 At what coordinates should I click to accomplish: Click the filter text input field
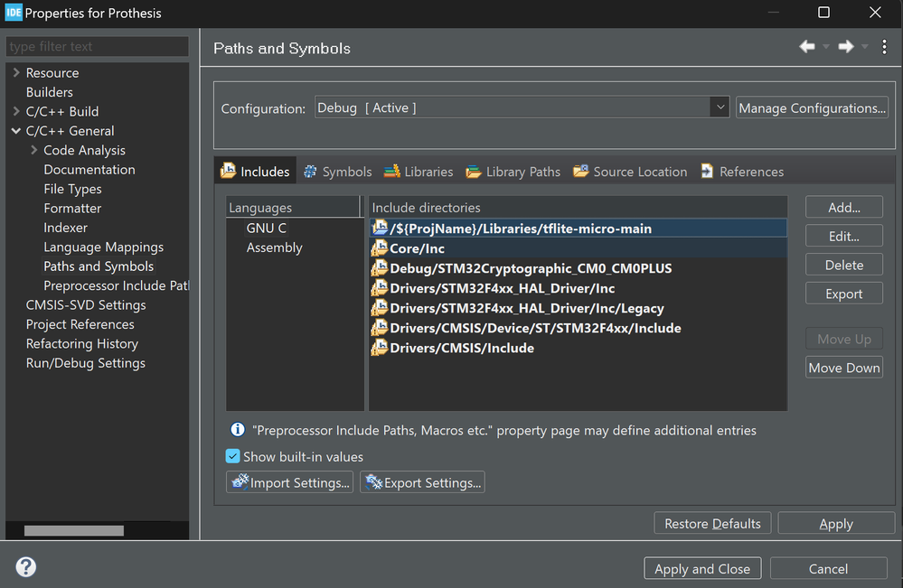[97, 47]
